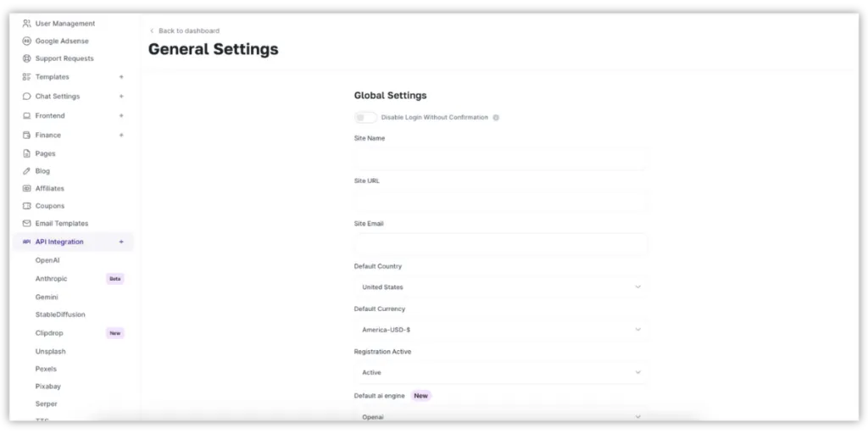868x434 pixels.
Task: Open User Management in the sidebar
Action: [64, 24]
